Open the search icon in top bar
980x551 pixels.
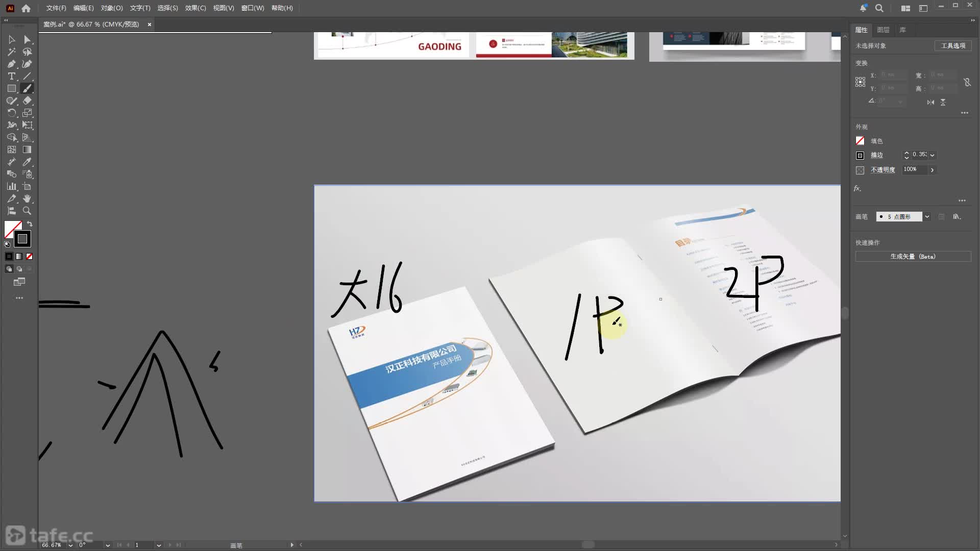click(x=879, y=8)
